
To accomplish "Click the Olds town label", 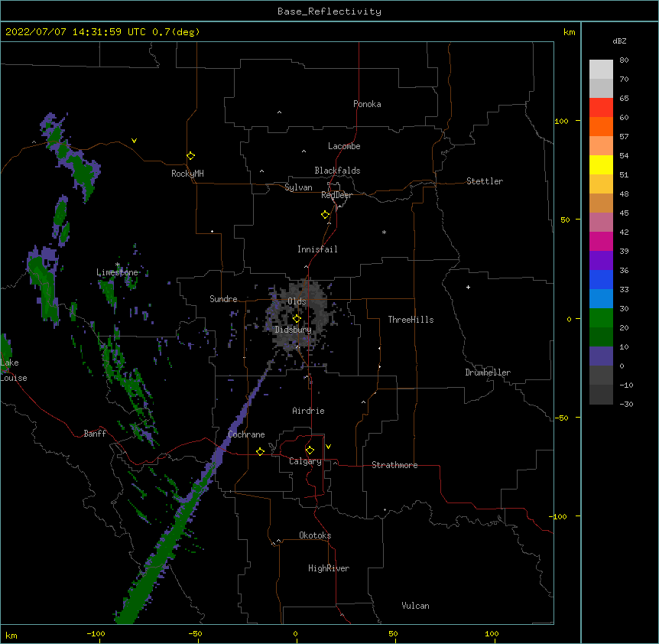I will (297, 301).
